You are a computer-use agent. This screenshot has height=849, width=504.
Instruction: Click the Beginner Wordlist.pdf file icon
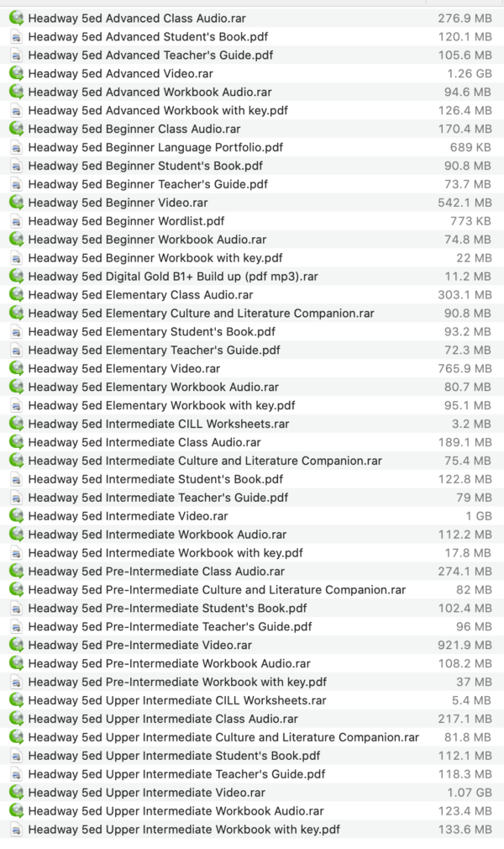tap(16, 221)
